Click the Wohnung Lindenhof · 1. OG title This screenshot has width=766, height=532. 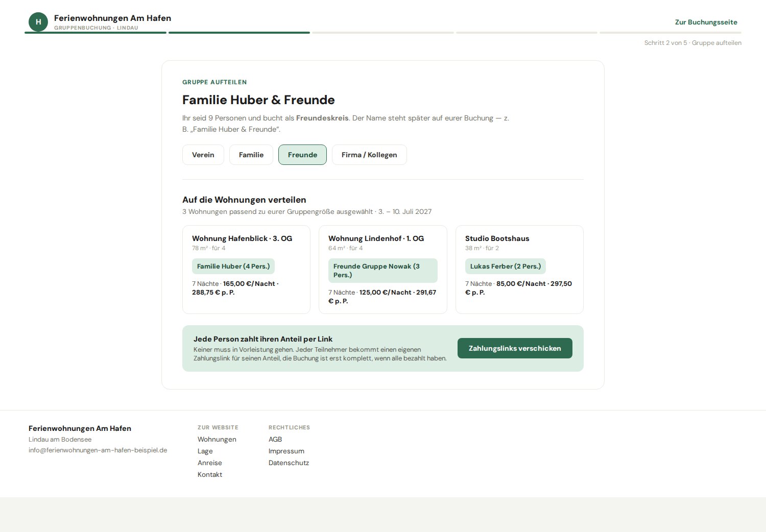click(x=376, y=238)
